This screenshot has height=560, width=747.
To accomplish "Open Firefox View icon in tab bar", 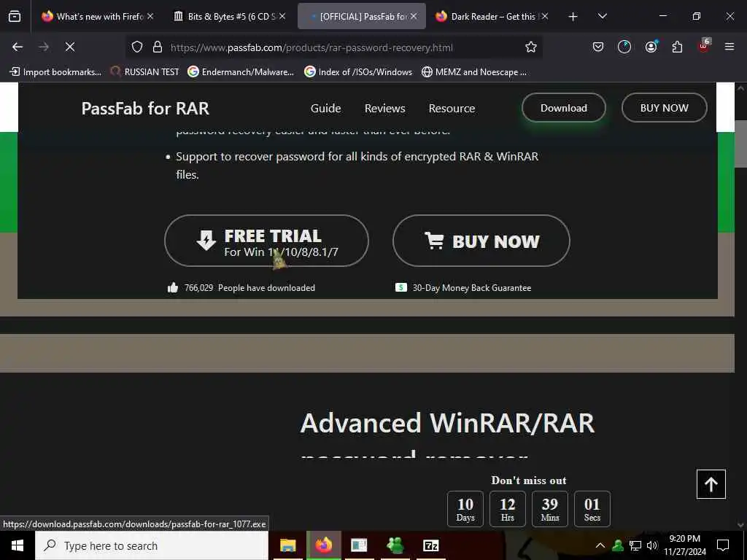I will point(15,16).
